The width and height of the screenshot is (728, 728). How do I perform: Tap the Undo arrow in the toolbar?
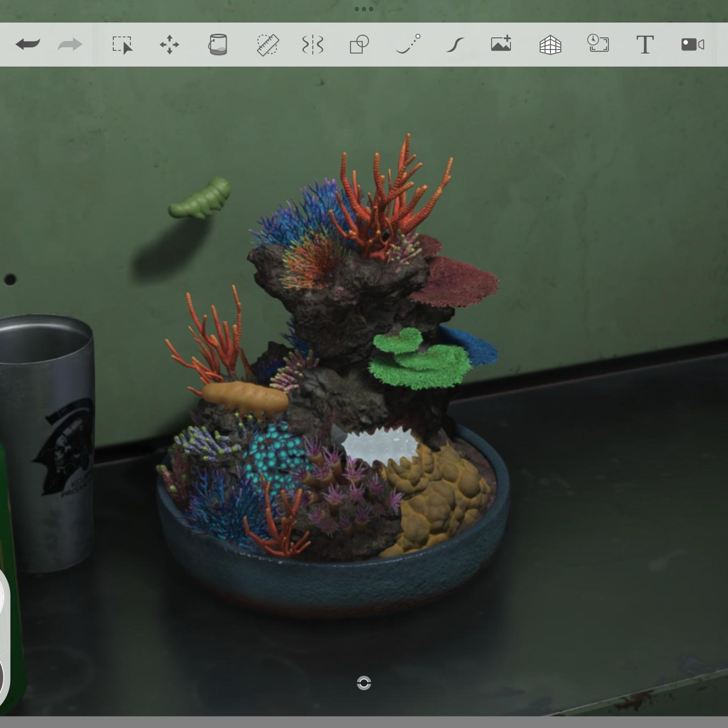pos(28,44)
